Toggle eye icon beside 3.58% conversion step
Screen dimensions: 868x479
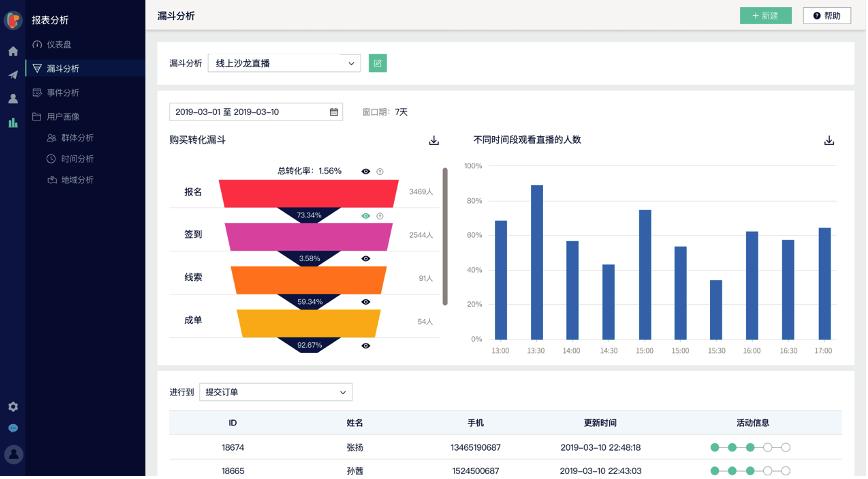tap(365, 259)
